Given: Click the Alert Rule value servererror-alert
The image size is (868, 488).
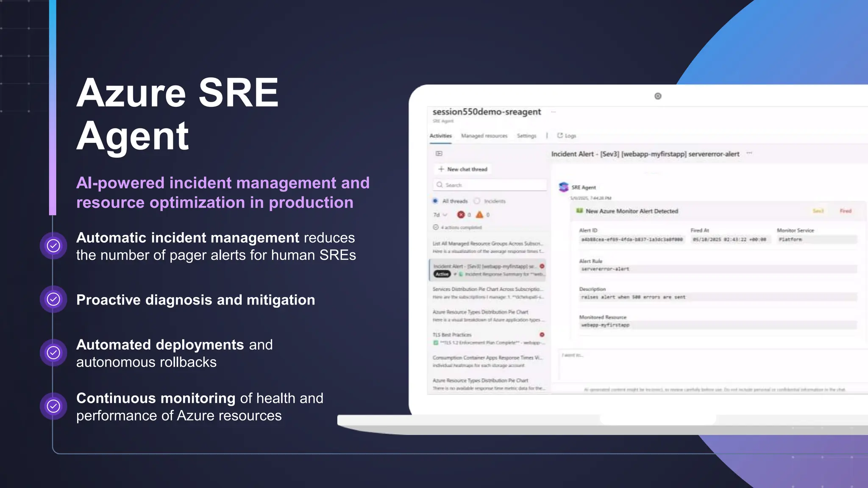Looking at the screenshot, I should (x=718, y=269).
